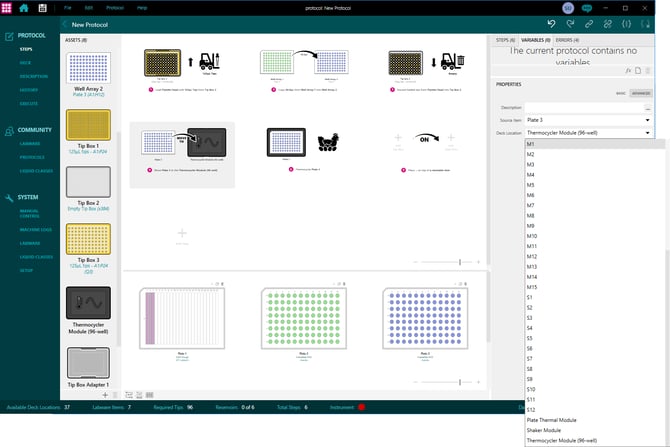Click the Redo arrow icon
The height and width of the screenshot is (447, 670).
pyautogui.click(x=570, y=24)
